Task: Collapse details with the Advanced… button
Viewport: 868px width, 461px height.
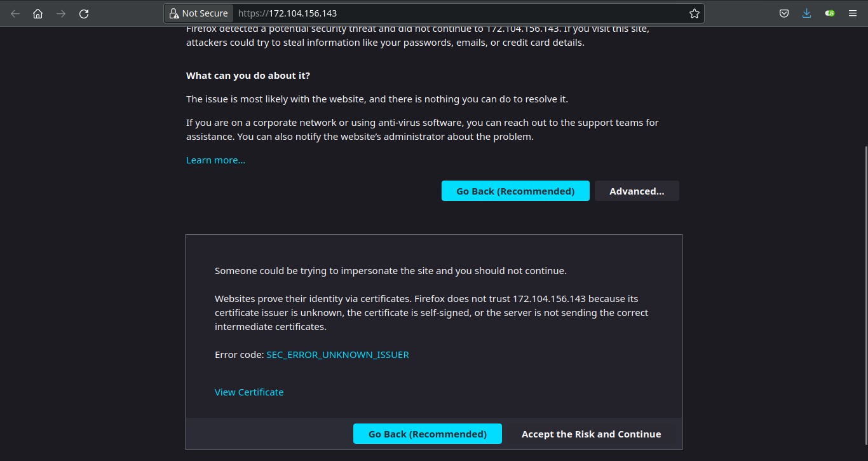Action: pos(637,191)
